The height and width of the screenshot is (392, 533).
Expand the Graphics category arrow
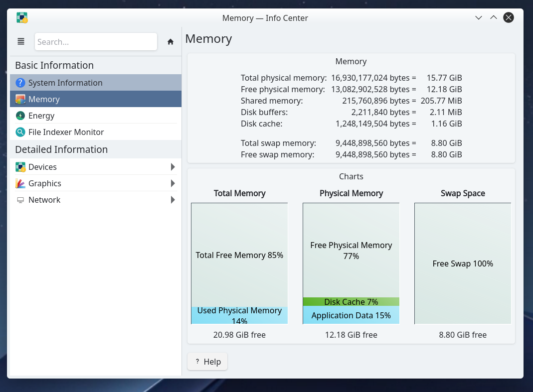(x=173, y=183)
